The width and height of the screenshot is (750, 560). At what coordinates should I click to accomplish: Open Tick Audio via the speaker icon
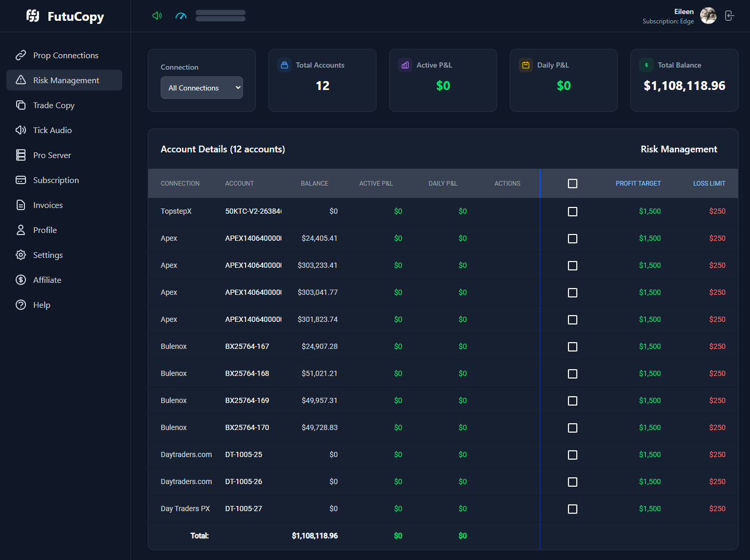click(x=21, y=129)
